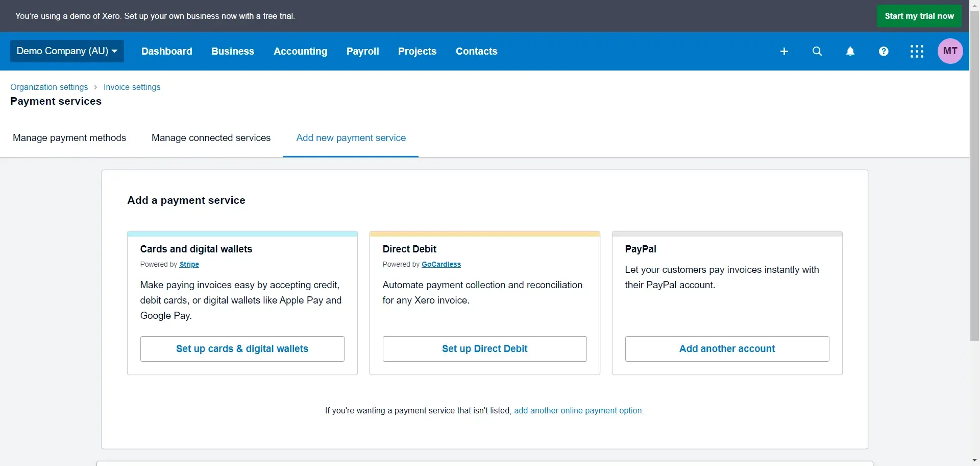Click add another online payment option link
Image resolution: width=980 pixels, height=466 pixels.
pos(579,411)
